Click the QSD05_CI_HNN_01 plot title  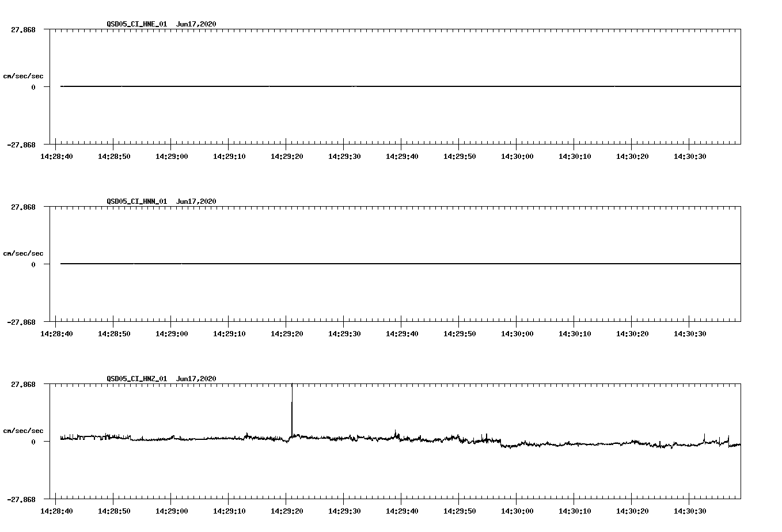tap(161, 202)
